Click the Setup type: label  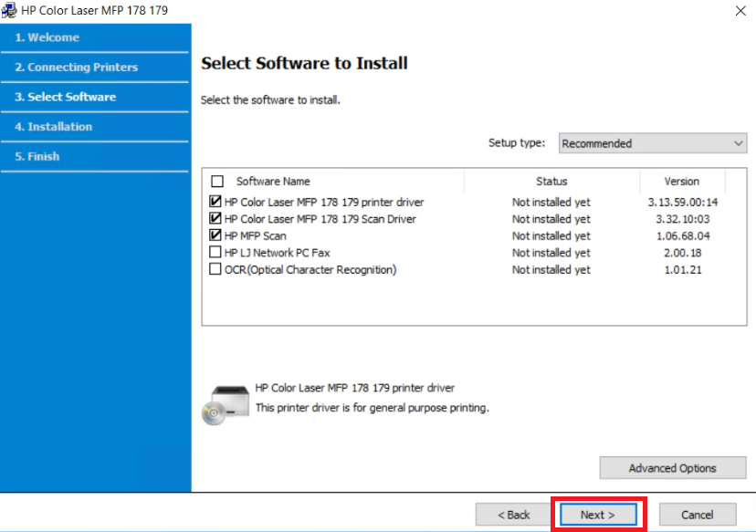click(x=517, y=142)
